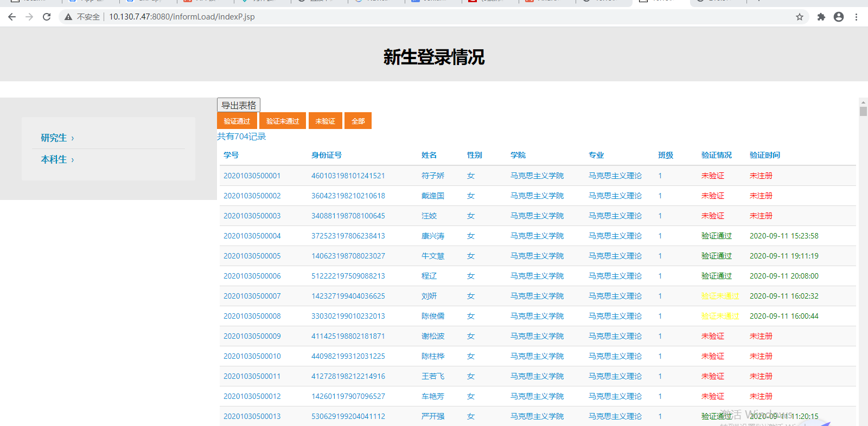Show 全部 records button

[x=358, y=121]
